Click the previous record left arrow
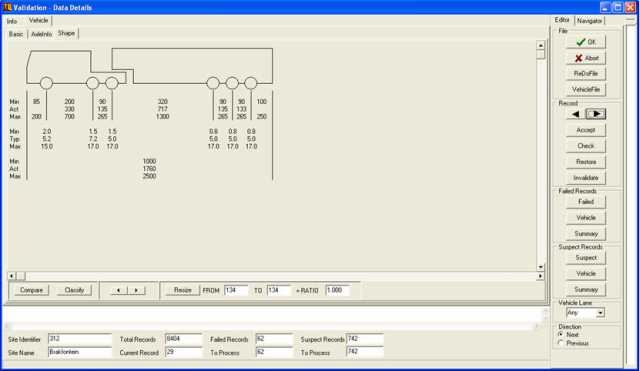Viewport: 640px width, 371px height. point(576,114)
